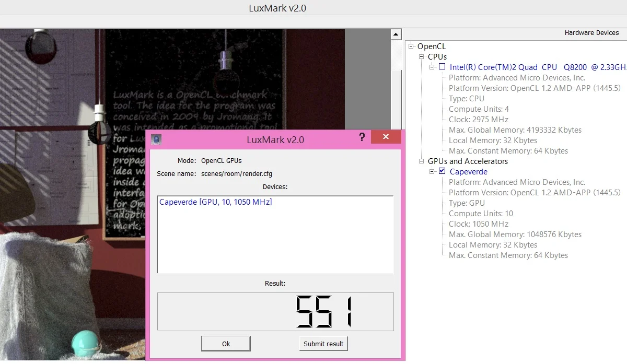Image resolution: width=627 pixels, height=364 pixels.
Task: Click 'Local Memory: 32 Kbytes' under Capeverde
Action: (x=493, y=245)
